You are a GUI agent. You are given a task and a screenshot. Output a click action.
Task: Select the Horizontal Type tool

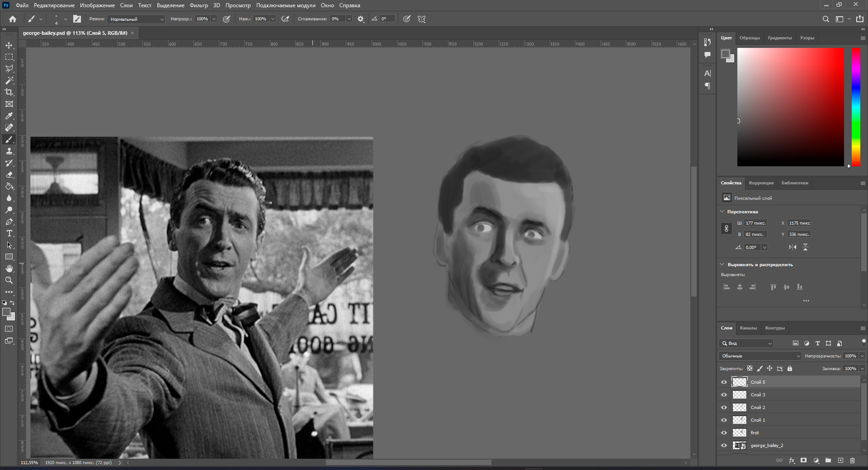click(9, 233)
